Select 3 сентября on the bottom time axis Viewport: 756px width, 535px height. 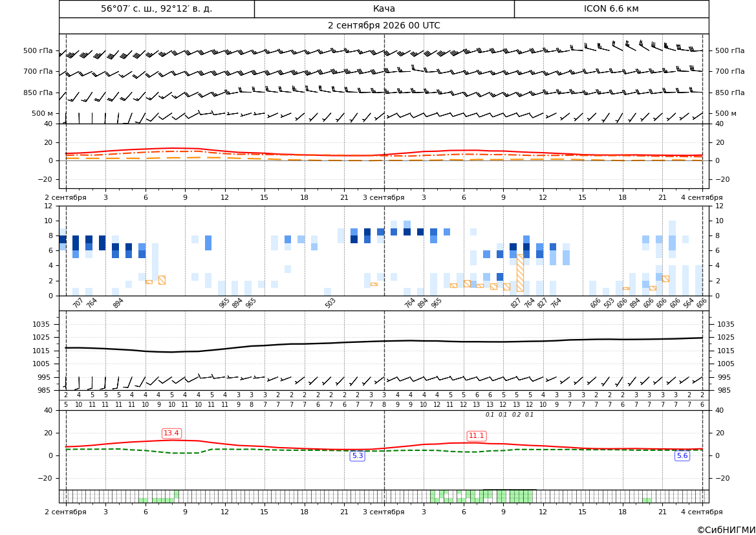tap(383, 512)
